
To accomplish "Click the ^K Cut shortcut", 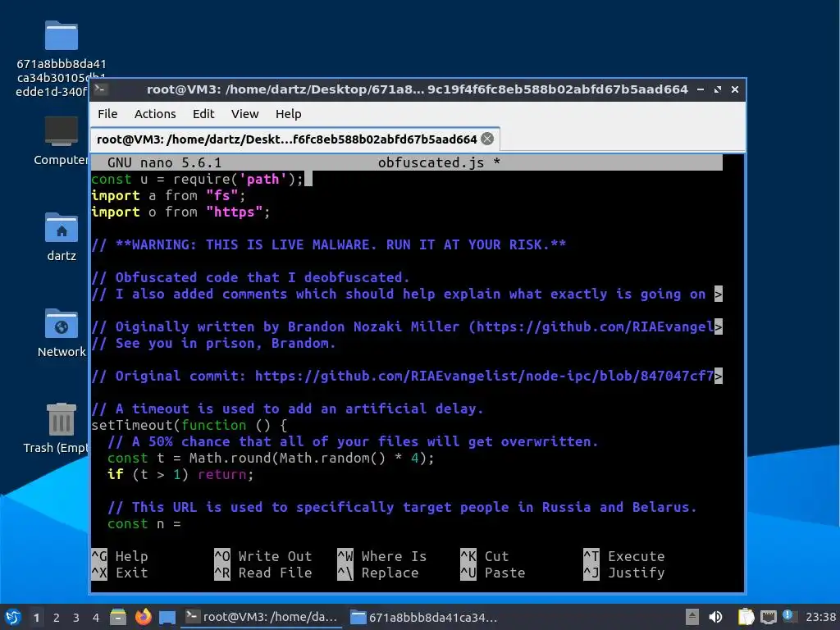I will coord(485,556).
